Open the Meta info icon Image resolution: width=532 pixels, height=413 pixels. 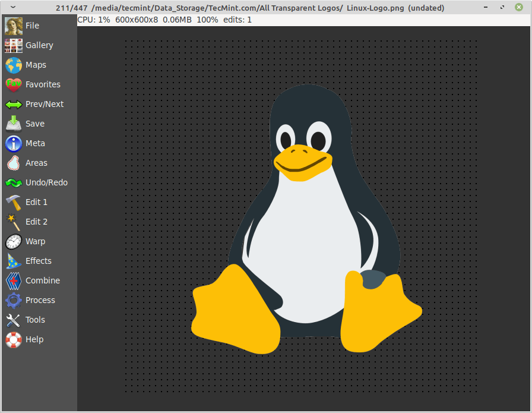click(14, 143)
